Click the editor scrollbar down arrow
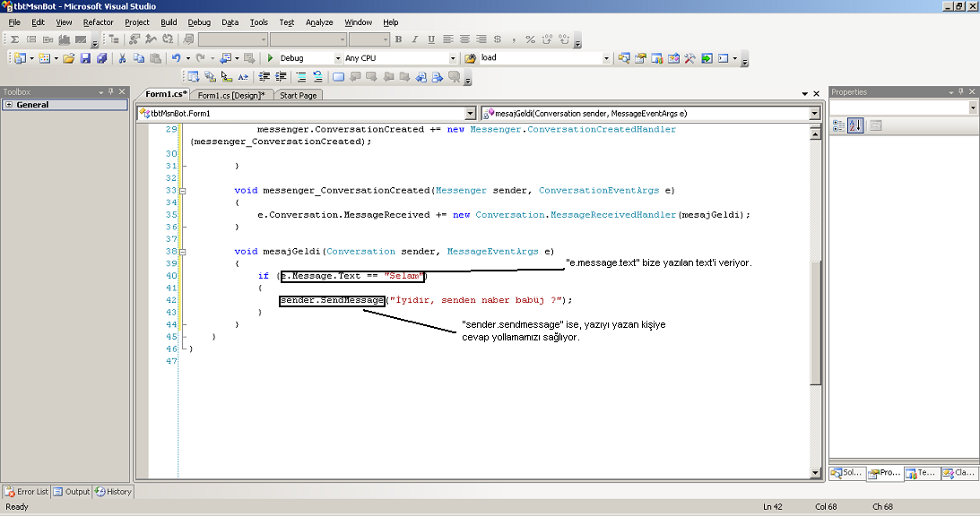980x516 pixels. (815, 473)
